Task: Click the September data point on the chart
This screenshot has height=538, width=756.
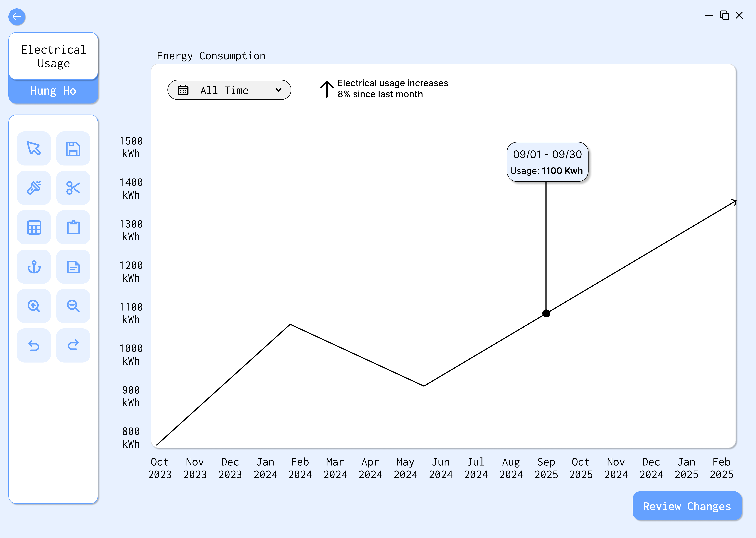Action: [x=546, y=313]
